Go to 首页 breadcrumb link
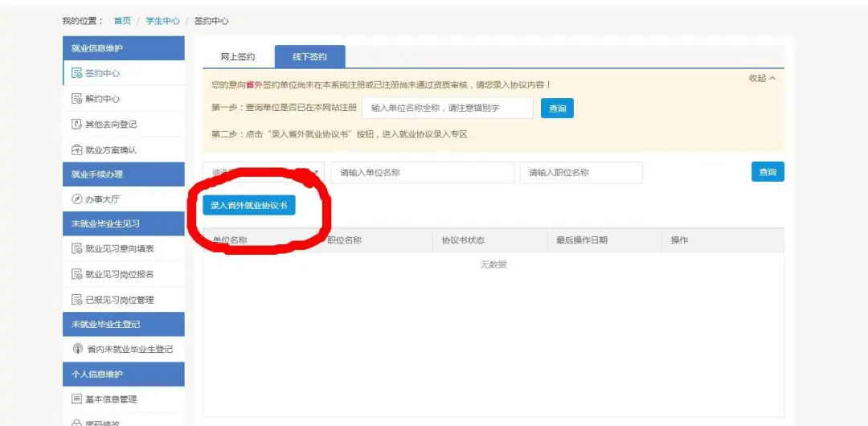The width and height of the screenshot is (868, 426). click(122, 21)
